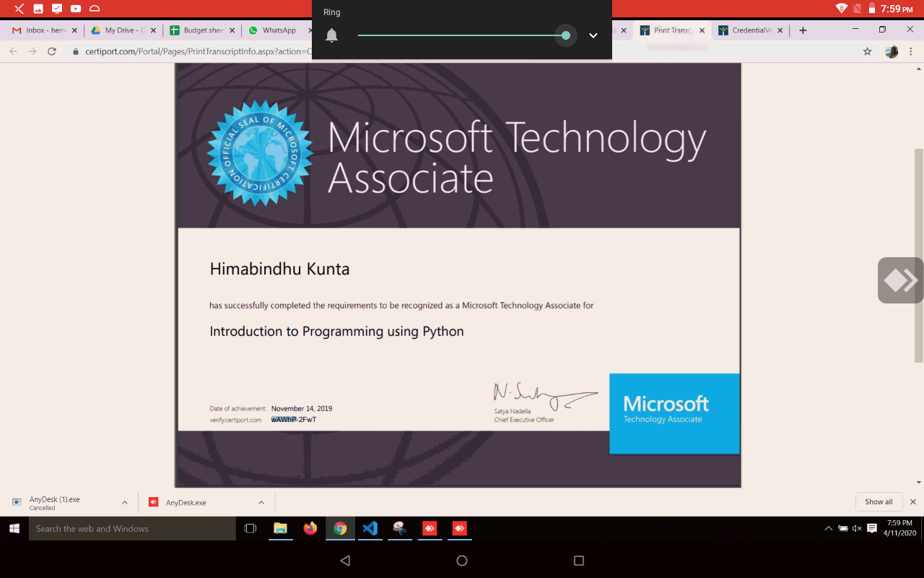Screen dimensions: 924x578
Task: Click the verification code wAWhP-2FwT
Action: coord(294,419)
